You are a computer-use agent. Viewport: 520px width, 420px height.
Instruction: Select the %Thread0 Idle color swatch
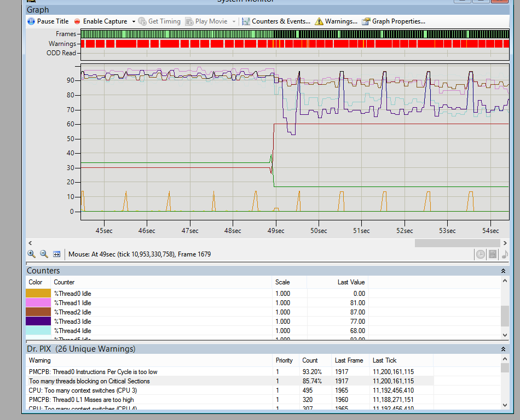coord(38,294)
